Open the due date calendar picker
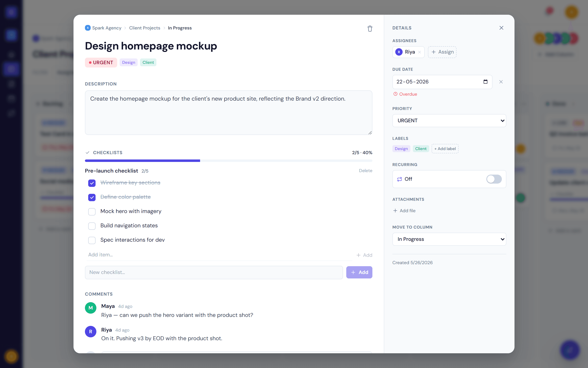Image resolution: width=588 pixels, height=368 pixels. click(485, 82)
